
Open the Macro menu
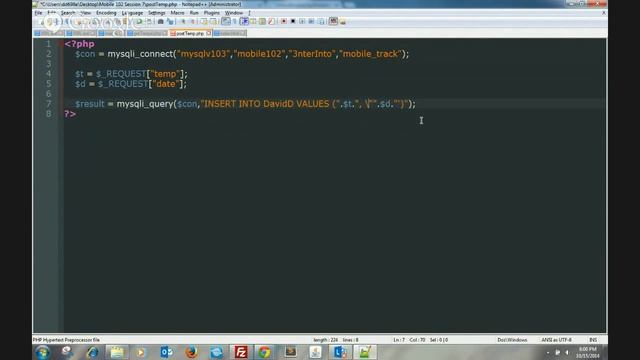click(178, 13)
